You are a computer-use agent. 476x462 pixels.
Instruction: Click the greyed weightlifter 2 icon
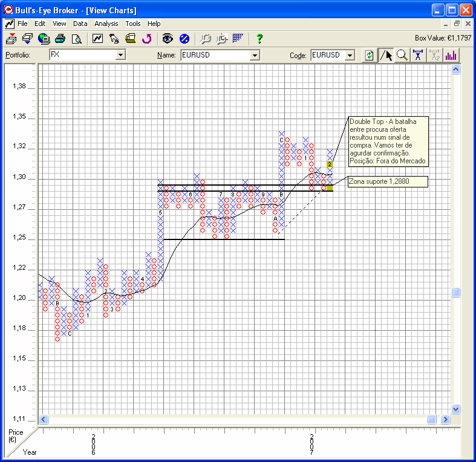(x=434, y=55)
